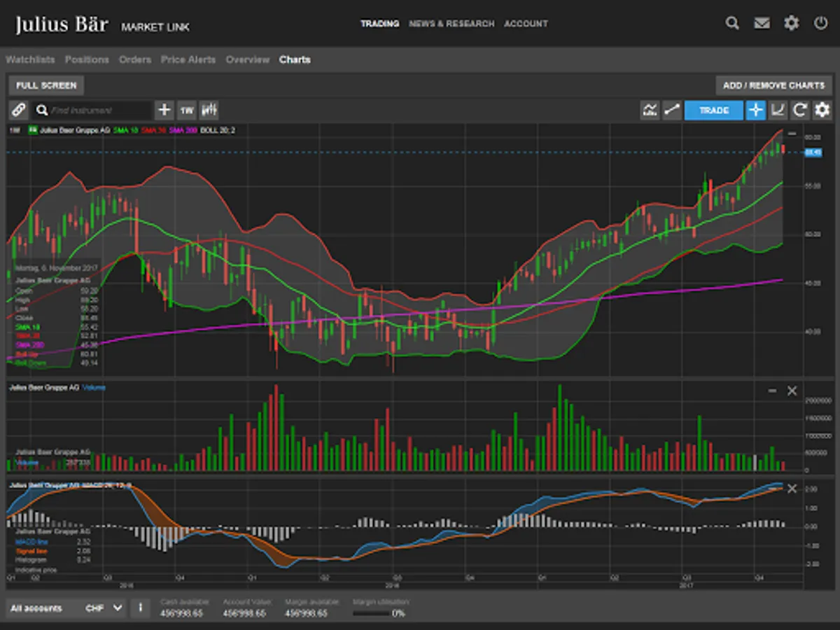Open the News & Research menu
The image size is (840, 630).
tap(451, 24)
